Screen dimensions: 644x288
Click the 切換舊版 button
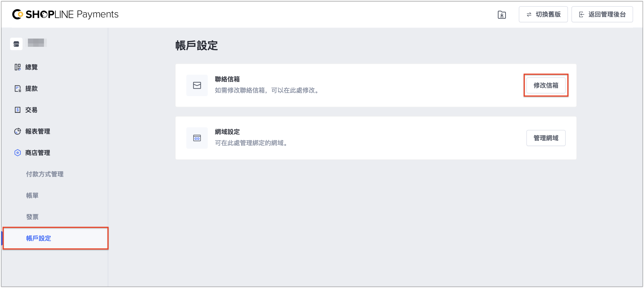(x=543, y=14)
